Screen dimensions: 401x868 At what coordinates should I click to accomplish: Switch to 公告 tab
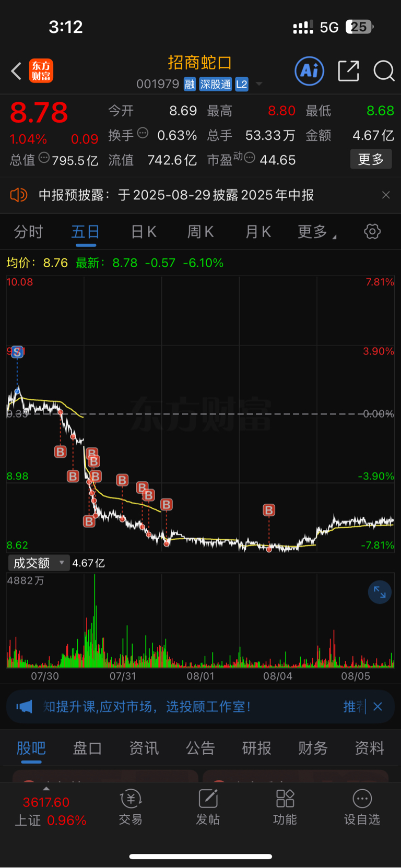click(200, 748)
